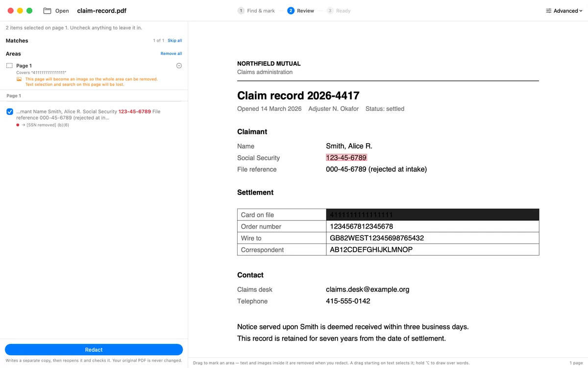Click the dashed rectangle icon beside Page 1
This screenshot has width=588, height=368.
tap(9, 66)
